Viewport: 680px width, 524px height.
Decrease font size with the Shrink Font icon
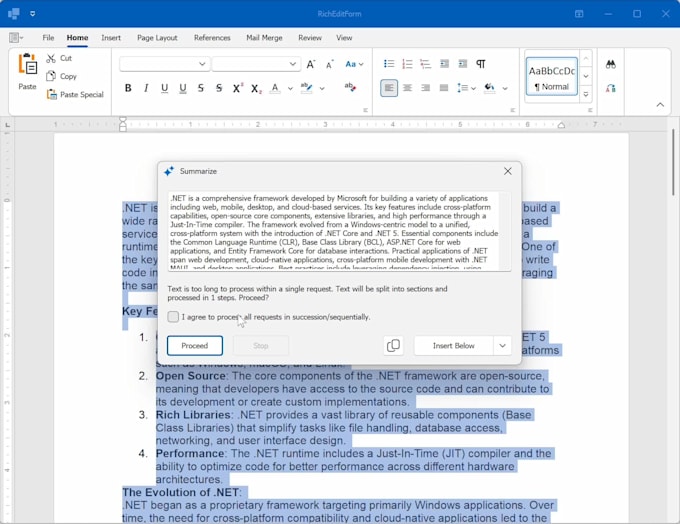click(330, 64)
